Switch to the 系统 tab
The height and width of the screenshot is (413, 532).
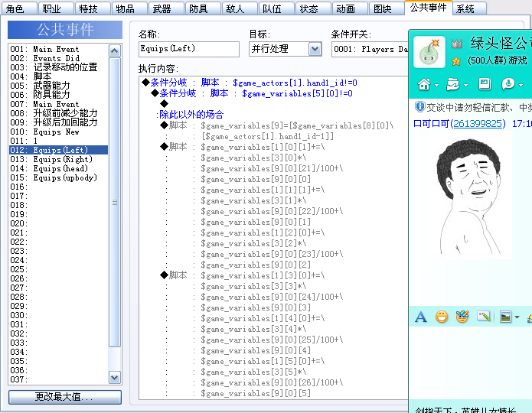coord(469,8)
